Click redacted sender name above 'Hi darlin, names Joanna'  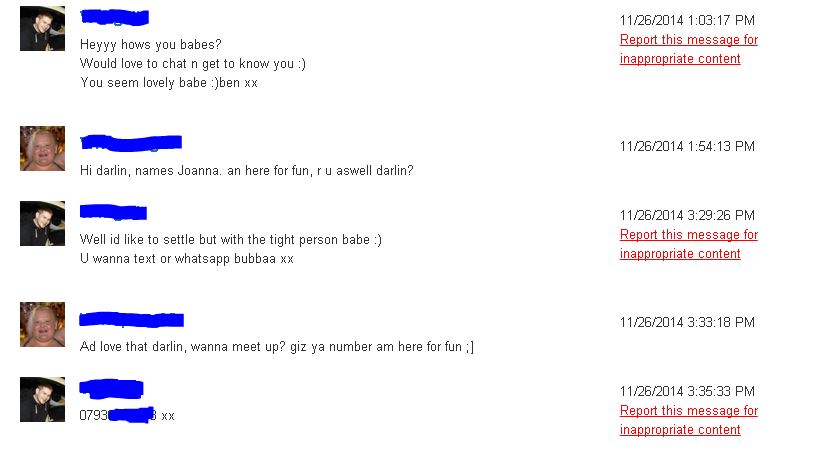click(131, 143)
